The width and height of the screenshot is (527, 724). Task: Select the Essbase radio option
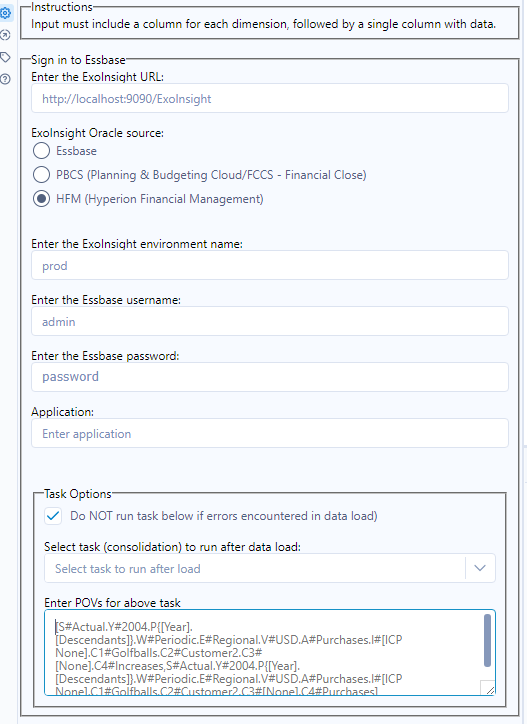(x=41, y=151)
